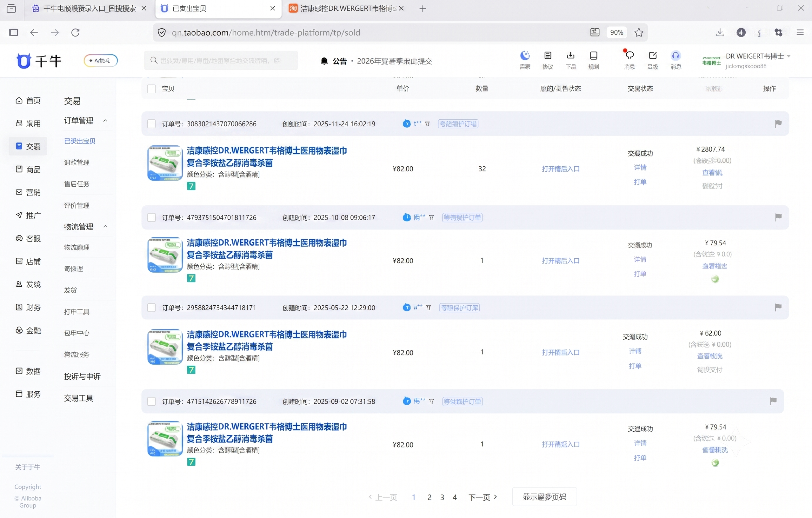Bookmark this page with the star icon
The image size is (812, 518).
click(x=638, y=32)
